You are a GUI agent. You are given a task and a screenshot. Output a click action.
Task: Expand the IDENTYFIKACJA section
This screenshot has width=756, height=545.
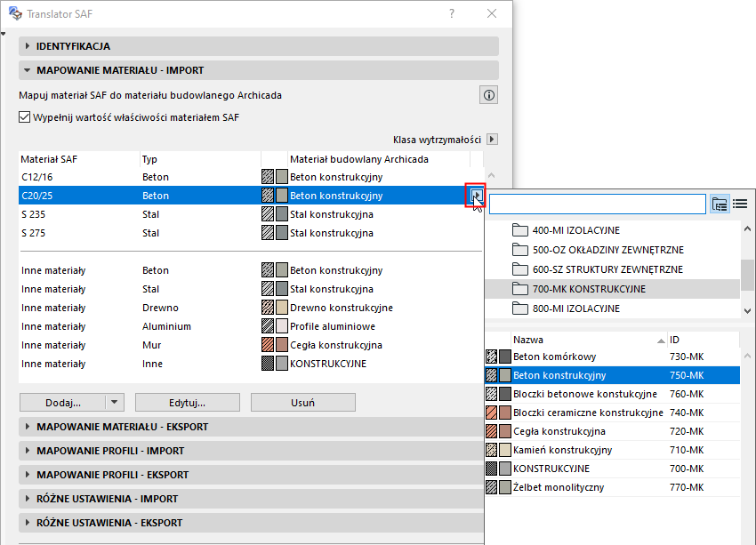coord(259,46)
